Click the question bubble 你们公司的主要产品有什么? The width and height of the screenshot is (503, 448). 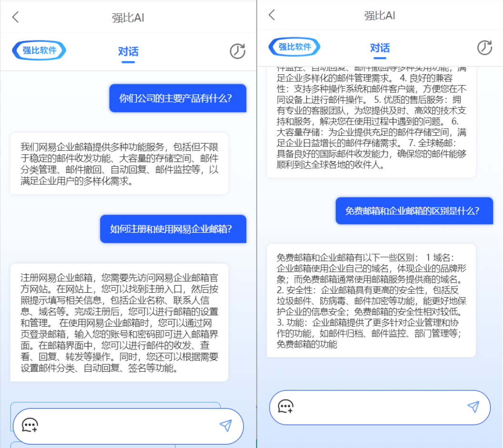pyautogui.click(x=178, y=99)
